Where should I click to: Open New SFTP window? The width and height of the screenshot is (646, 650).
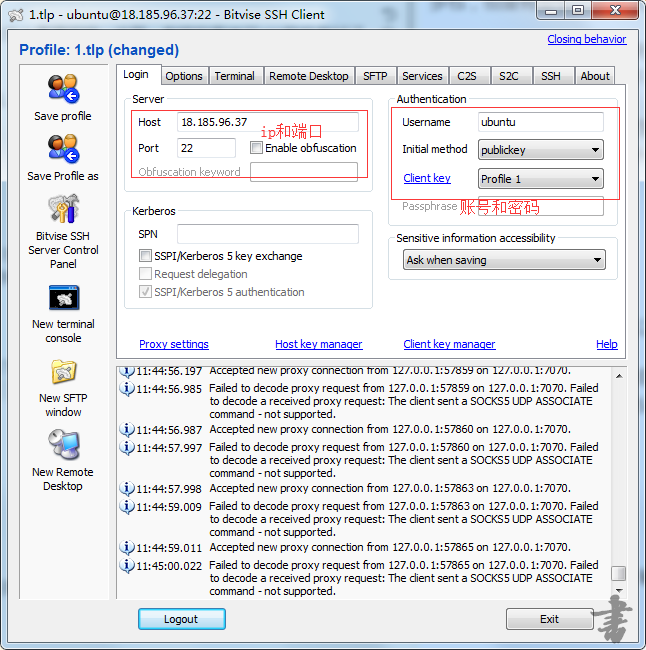63,372
